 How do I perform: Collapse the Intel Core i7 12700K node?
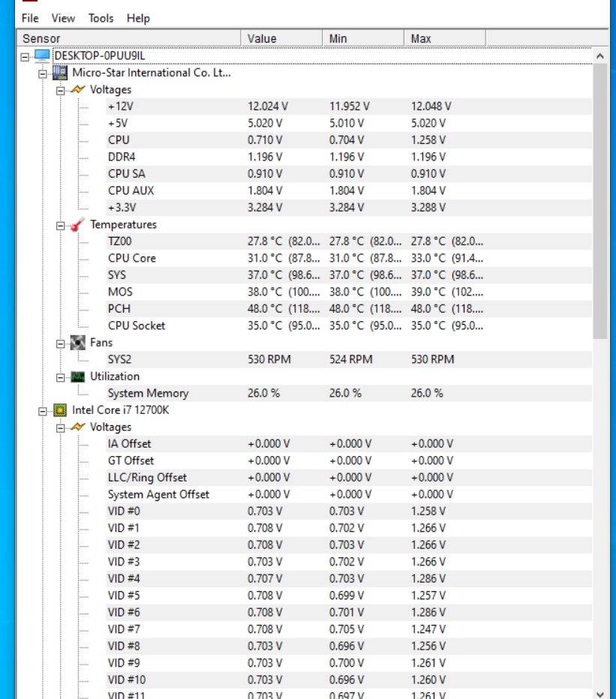pyautogui.click(x=42, y=412)
